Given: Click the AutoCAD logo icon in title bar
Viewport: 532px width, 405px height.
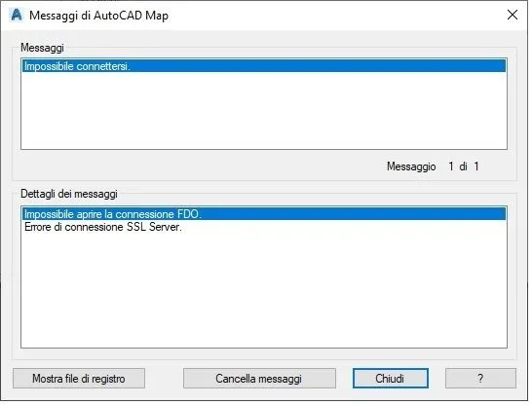Looking at the screenshot, I should [17, 15].
